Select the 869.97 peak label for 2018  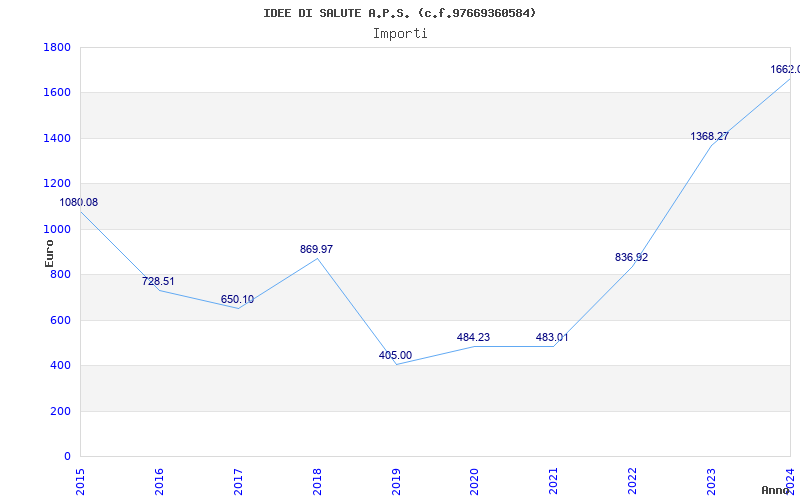coord(316,249)
